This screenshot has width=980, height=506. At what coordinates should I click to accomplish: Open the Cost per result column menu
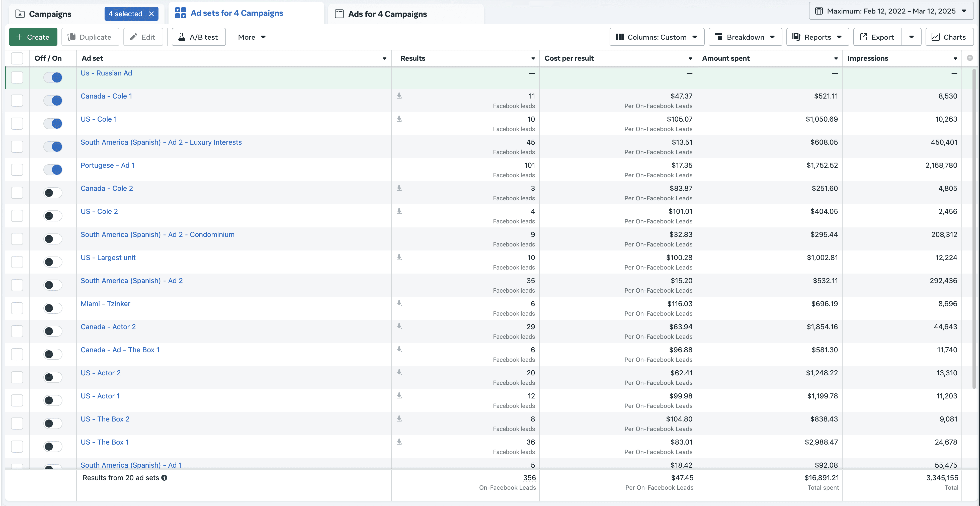click(691, 59)
